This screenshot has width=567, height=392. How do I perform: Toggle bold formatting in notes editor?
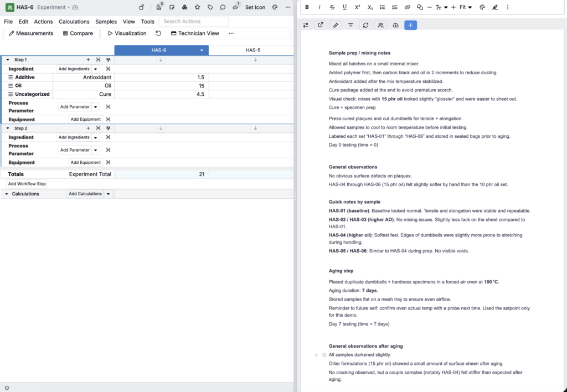pyautogui.click(x=307, y=7)
